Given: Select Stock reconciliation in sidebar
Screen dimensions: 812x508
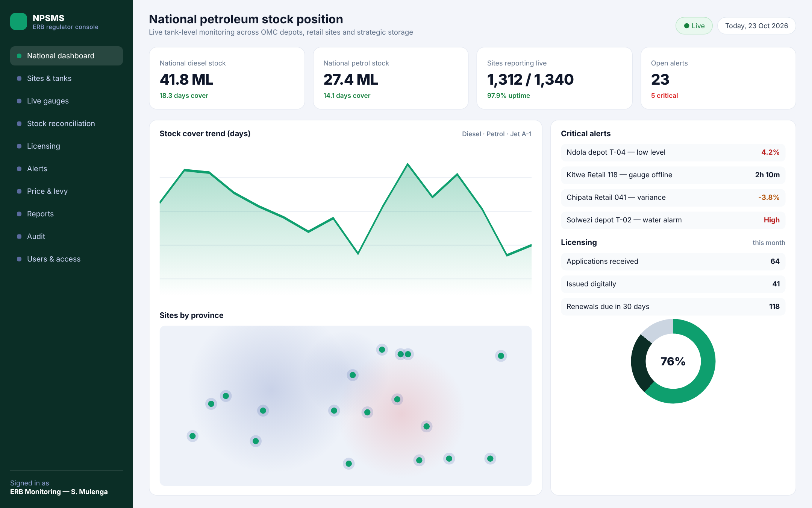Looking at the screenshot, I should coord(67,123).
